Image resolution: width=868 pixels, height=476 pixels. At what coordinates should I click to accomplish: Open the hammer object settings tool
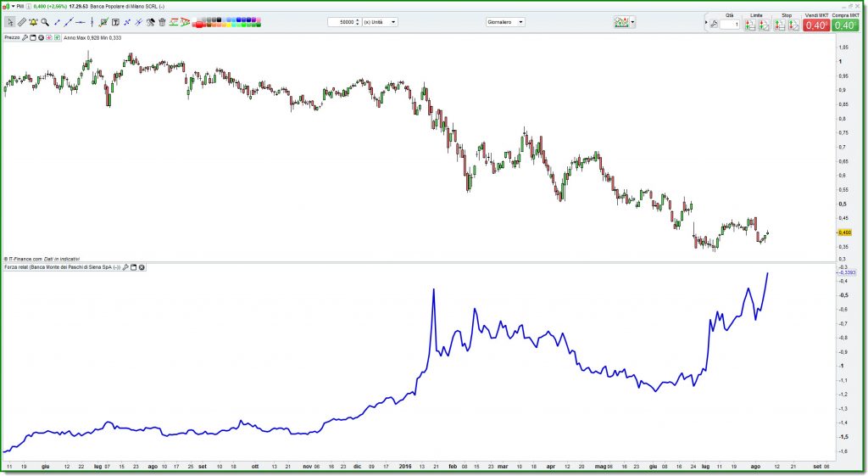point(150,22)
